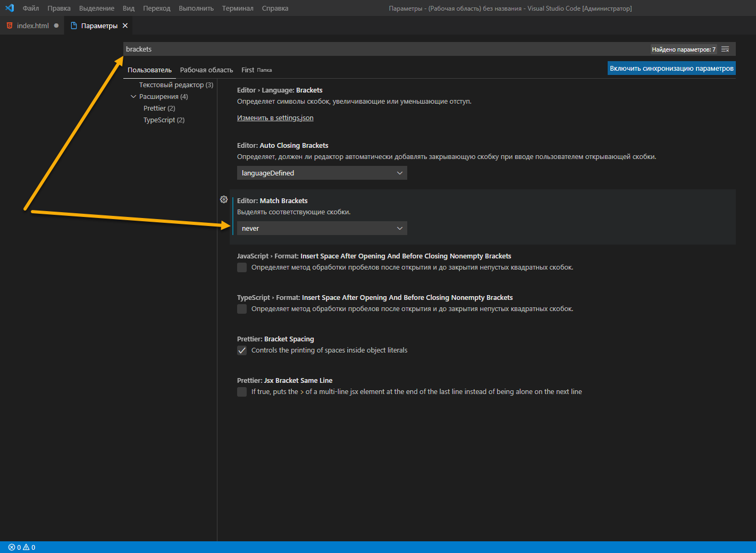This screenshot has width=756, height=553.
Task: Click the Prettier Bracket Spacing title
Action: [275, 339]
